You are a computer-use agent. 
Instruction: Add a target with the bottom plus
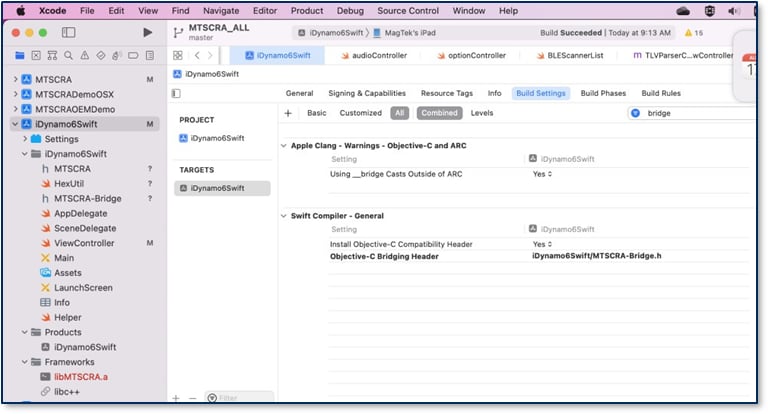pyautogui.click(x=176, y=398)
